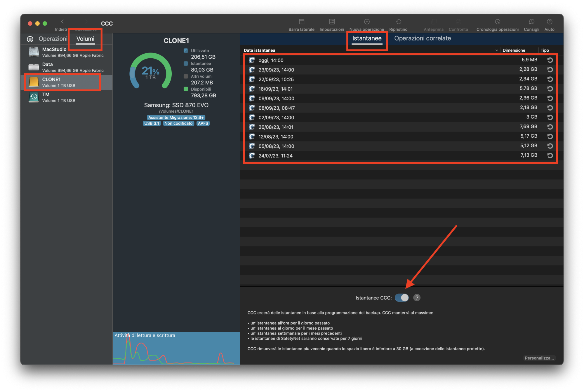
Task: Open Cronologia operazioni
Action: tap(497, 22)
